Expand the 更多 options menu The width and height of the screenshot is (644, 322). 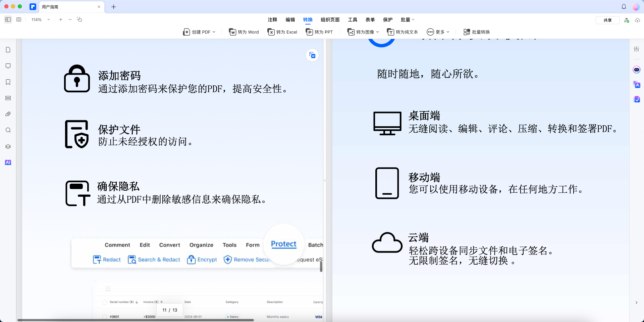pyautogui.click(x=438, y=32)
